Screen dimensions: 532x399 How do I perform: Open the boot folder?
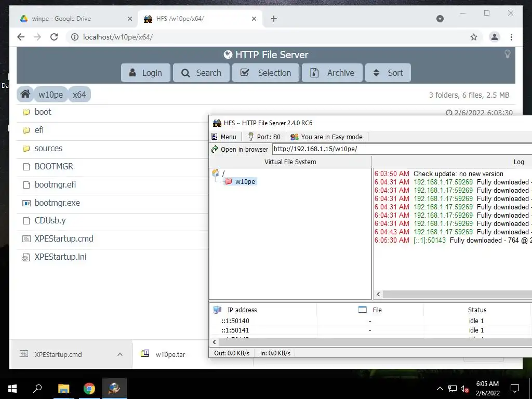43,112
